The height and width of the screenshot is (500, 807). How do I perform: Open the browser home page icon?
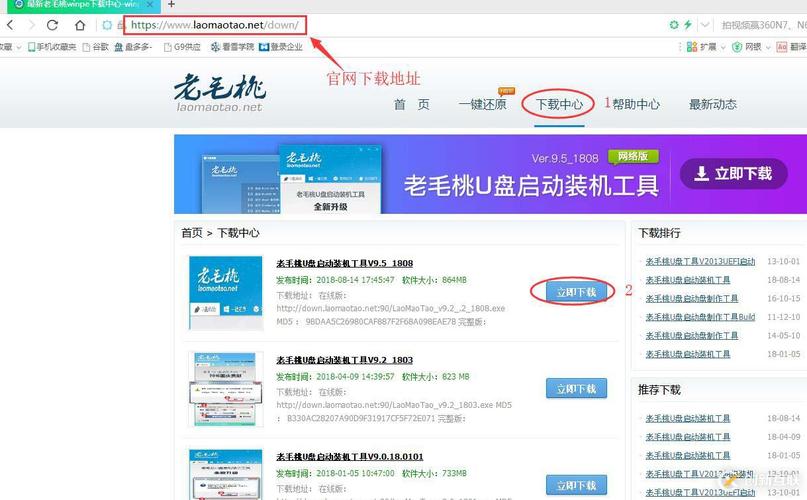[x=80, y=25]
